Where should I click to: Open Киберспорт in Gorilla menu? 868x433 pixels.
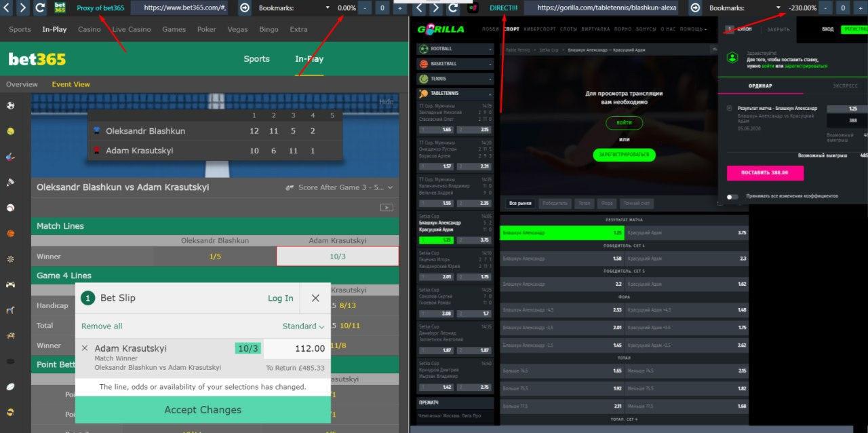pyautogui.click(x=539, y=29)
